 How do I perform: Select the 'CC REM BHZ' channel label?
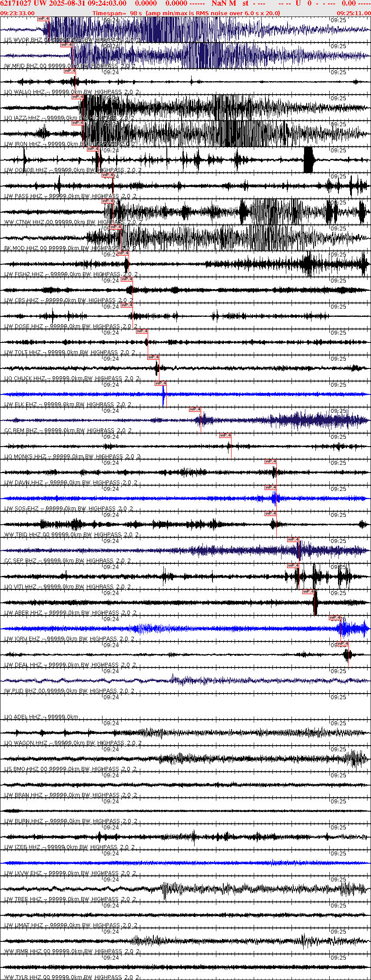pos(21,431)
